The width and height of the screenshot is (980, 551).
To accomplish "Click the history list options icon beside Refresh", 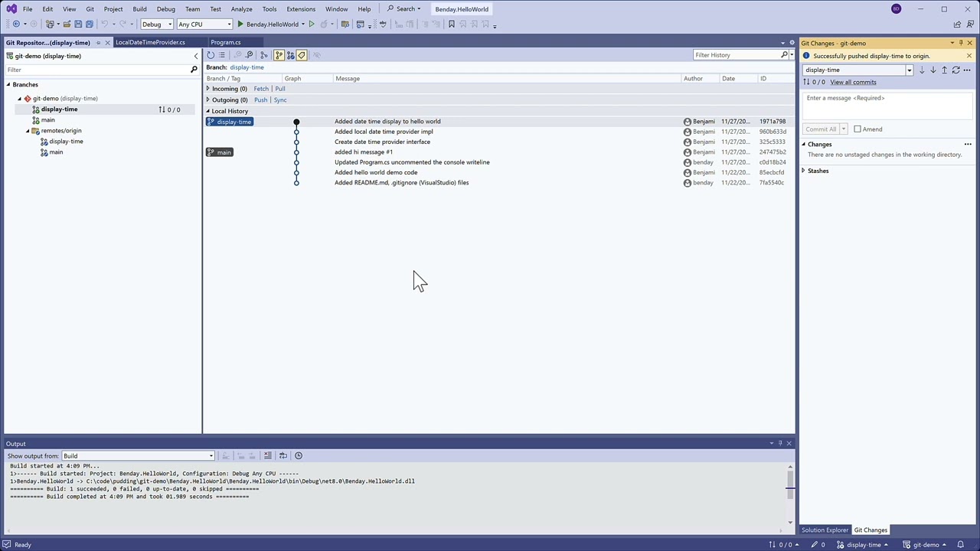I will (222, 55).
